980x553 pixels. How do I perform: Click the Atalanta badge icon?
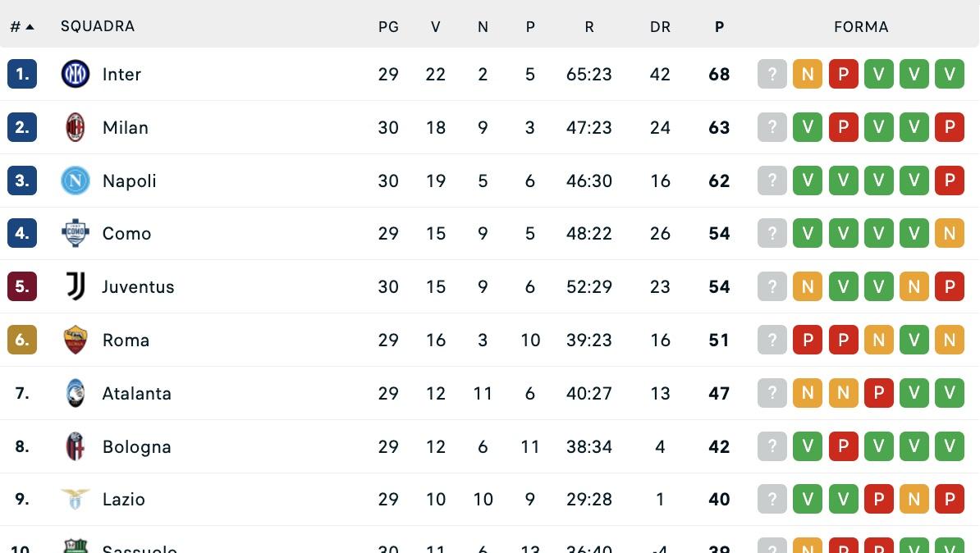75,393
